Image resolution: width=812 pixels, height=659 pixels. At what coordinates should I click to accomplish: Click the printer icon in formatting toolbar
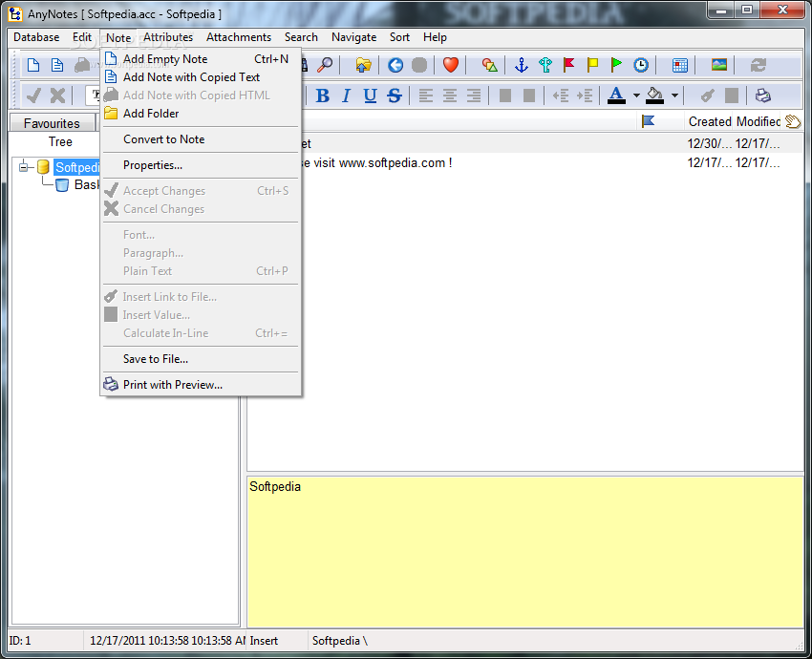coord(763,96)
